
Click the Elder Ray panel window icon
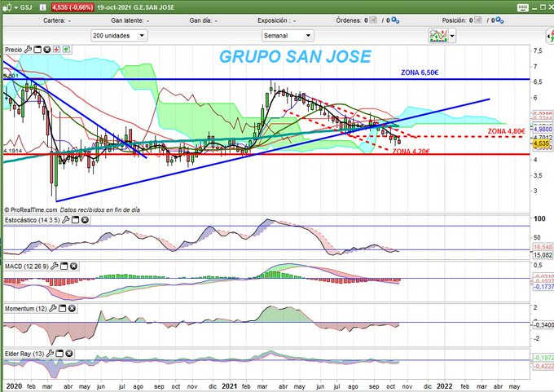click(59, 354)
